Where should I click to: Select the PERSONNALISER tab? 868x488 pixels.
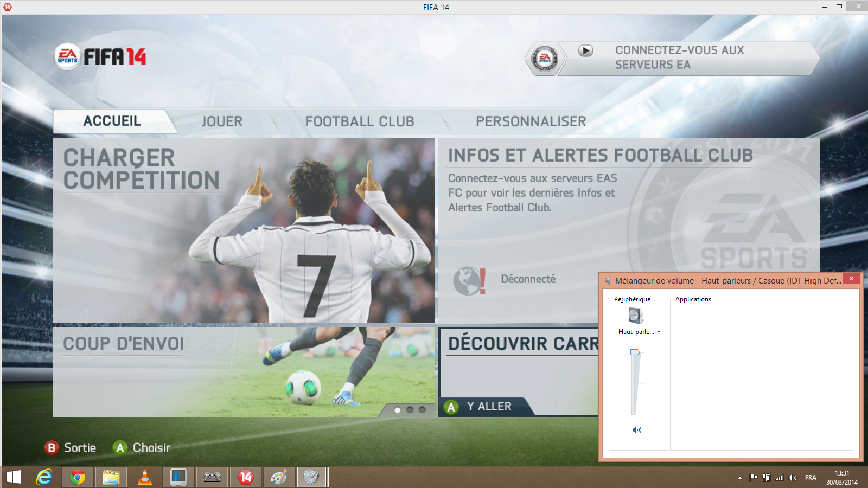point(531,121)
